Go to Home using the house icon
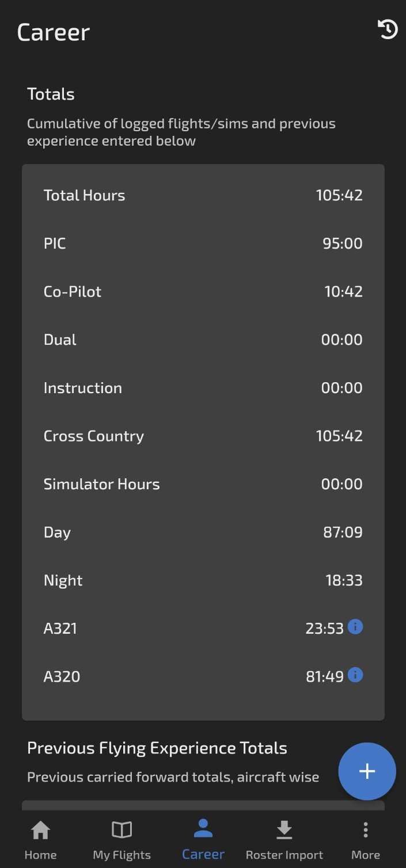The width and height of the screenshot is (406, 868). coord(40,830)
